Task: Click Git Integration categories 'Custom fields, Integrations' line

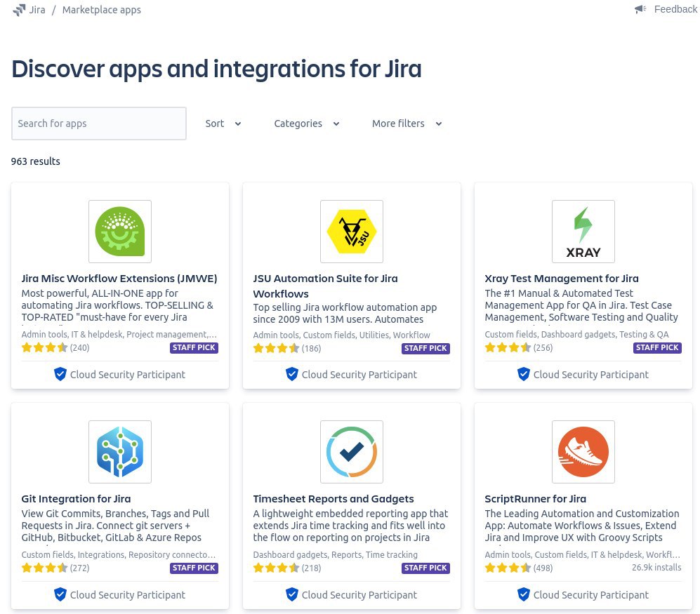Action: (x=119, y=555)
